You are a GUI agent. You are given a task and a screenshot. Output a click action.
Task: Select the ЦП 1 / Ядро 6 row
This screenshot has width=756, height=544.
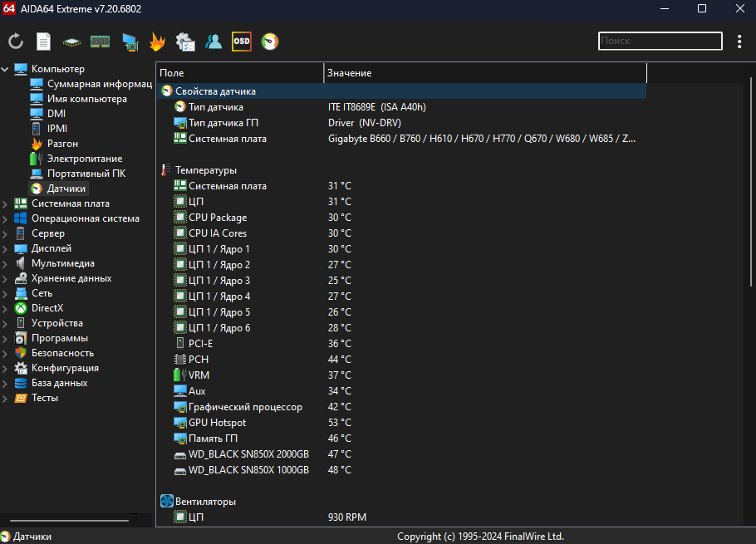point(401,328)
